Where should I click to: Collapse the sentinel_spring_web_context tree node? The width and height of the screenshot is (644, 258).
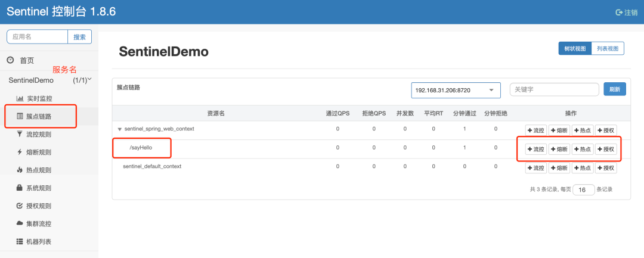(x=119, y=129)
